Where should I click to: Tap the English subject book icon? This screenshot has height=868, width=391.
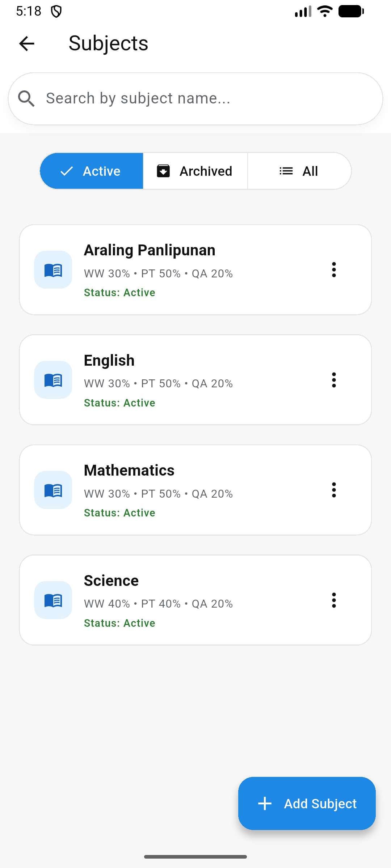tap(53, 380)
